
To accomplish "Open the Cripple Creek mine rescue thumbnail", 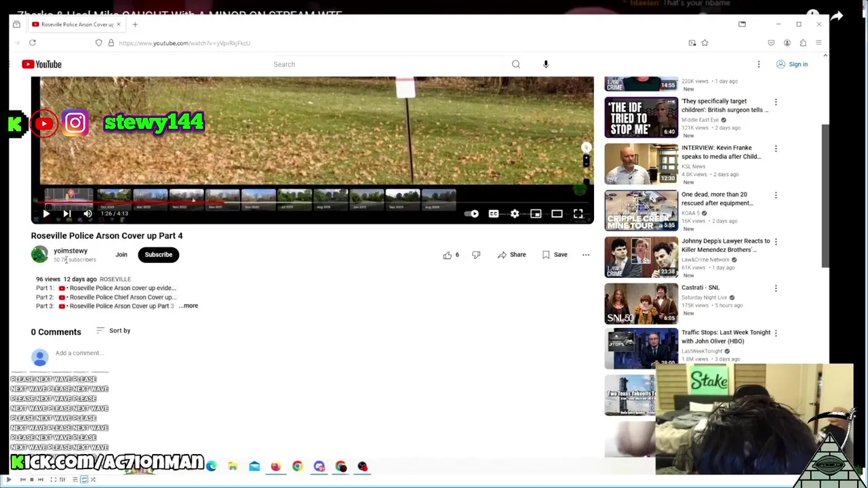I will pyautogui.click(x=641, y=211).
